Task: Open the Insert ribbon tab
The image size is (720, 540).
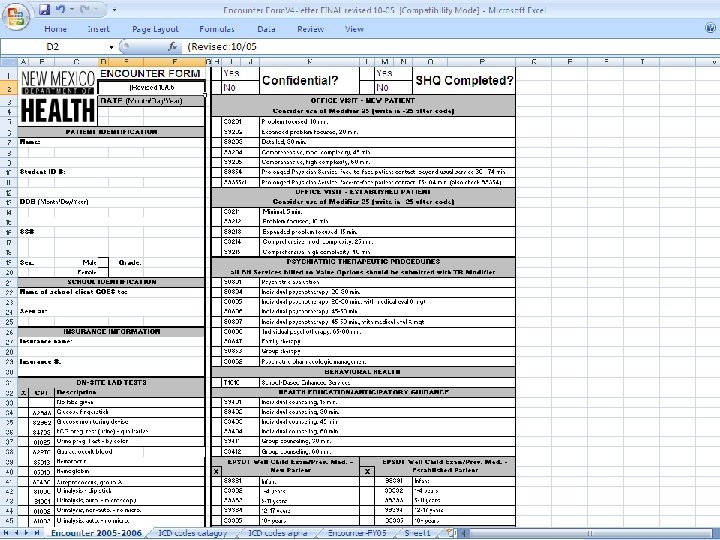Action: click(x=98, y=29)
